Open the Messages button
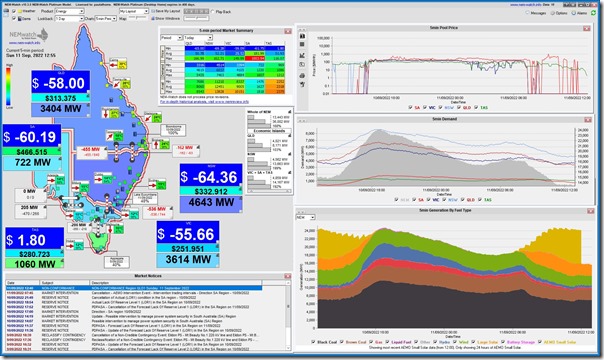 pos(535,13)
